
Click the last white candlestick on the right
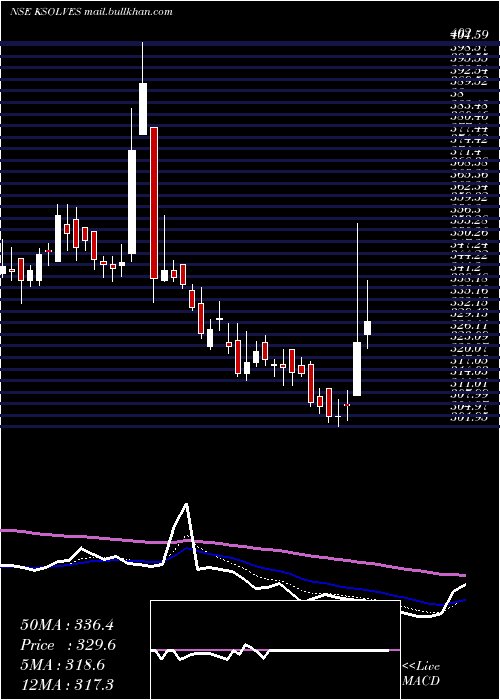point(368,328)
